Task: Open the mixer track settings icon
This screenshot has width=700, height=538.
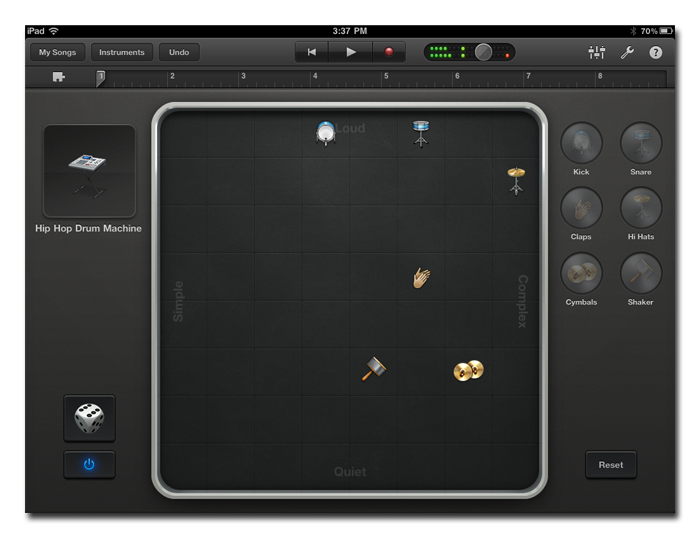Action: tap(596, 52)
